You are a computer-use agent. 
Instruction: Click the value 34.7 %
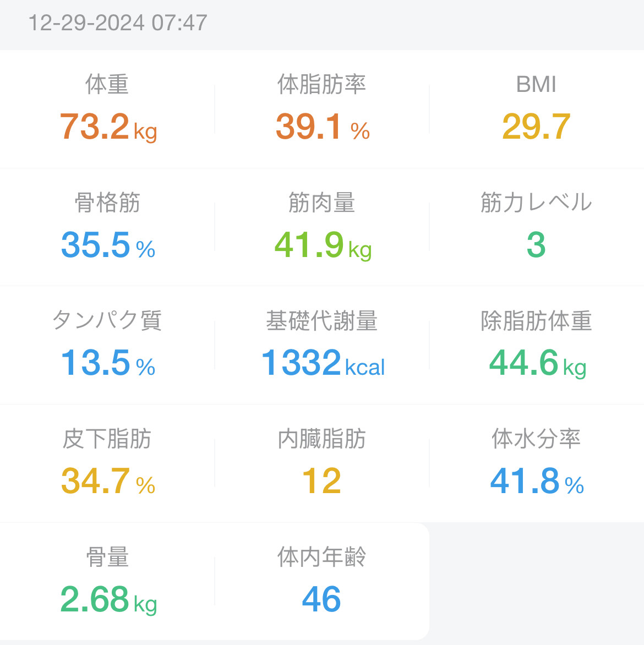point(108,480)
